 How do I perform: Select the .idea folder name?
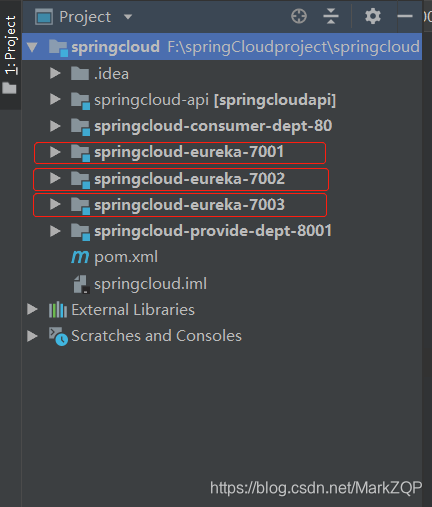111,73
